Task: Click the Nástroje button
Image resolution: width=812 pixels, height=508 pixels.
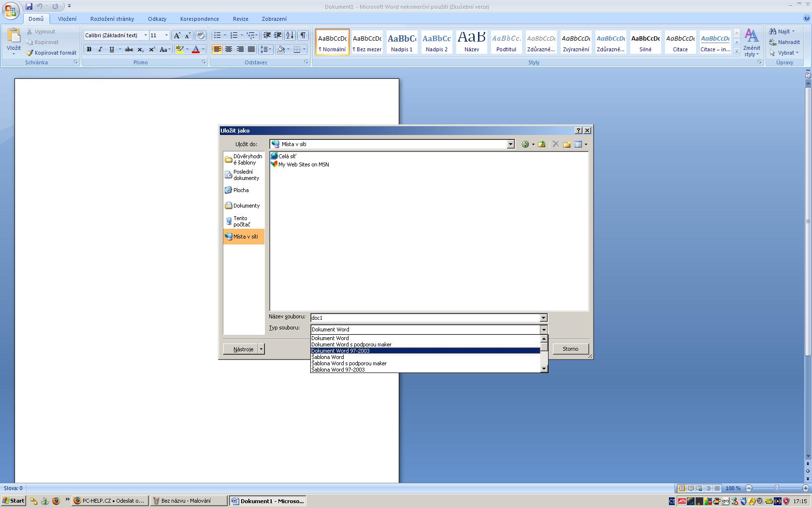Action: 243,349
